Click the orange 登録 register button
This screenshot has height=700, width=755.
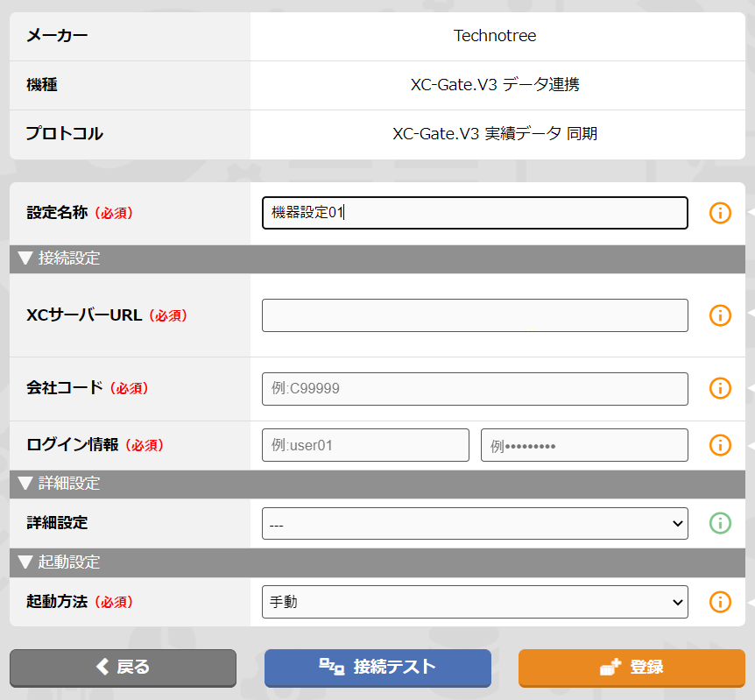tap(632, 668)
